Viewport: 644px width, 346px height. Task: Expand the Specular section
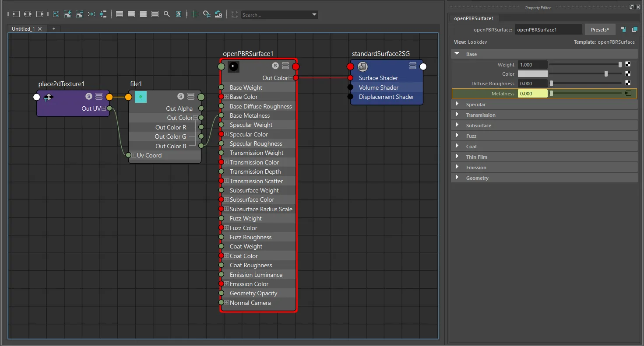coord(457,104)
